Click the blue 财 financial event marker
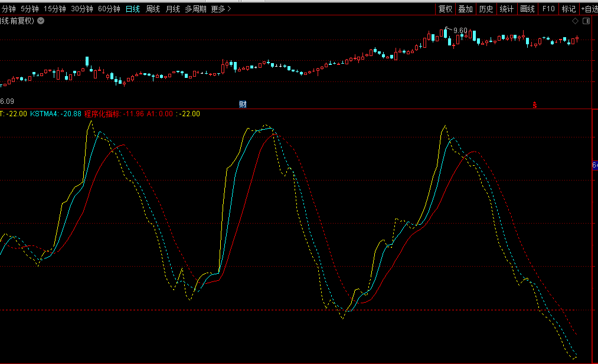This screenshot has width=598, height=364. pos(243,104)
